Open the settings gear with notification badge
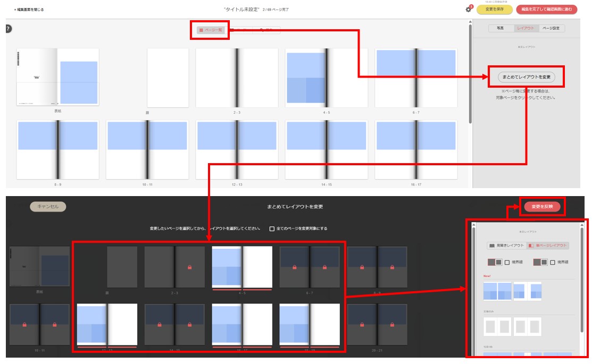592x364 pixels. [x=469, y=9]
